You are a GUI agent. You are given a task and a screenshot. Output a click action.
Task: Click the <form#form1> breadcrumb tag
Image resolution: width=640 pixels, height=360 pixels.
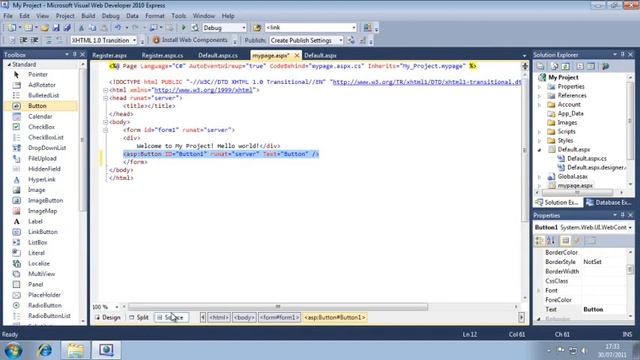(279, 317)
